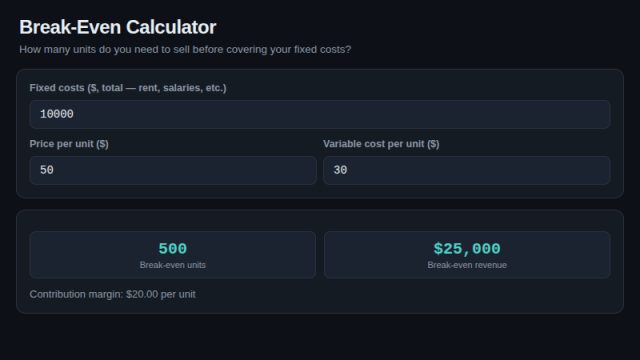Viewport: 640px width, 360px height.
Task: Focus the Fixed costs input field
Action: coord(320,114)
